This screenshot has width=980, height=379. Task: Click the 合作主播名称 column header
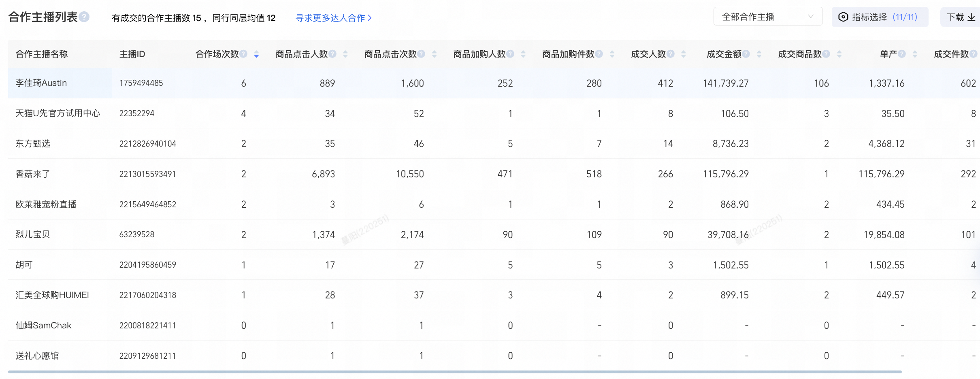[42, 54]
